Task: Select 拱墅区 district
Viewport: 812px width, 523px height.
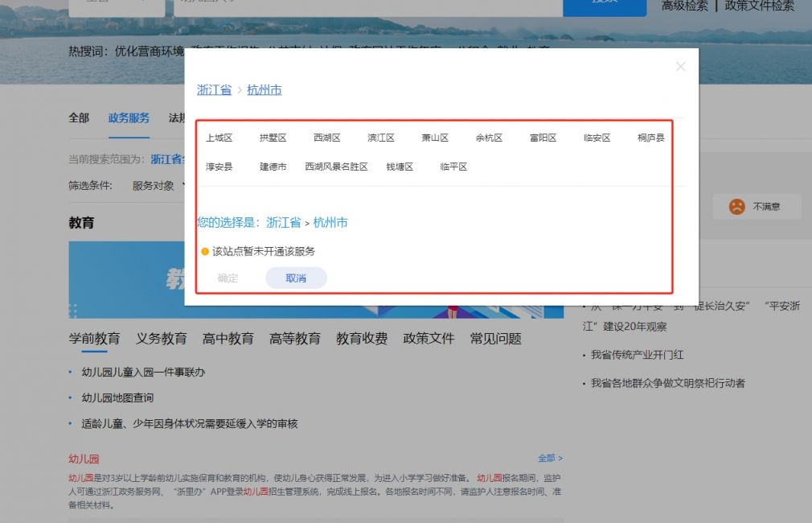Action: click(273, 138)
